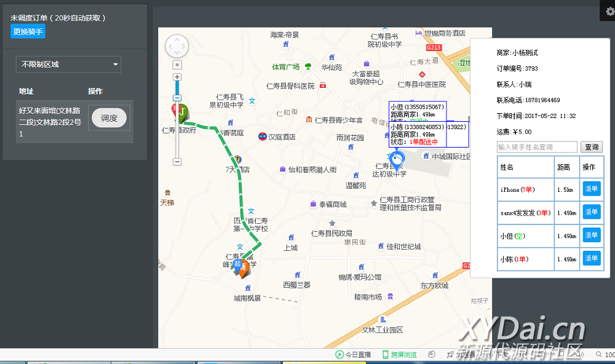Assign order to rider sanx4发发发
This screenshot has height=364, width=615.
click(x=590, y=212)
